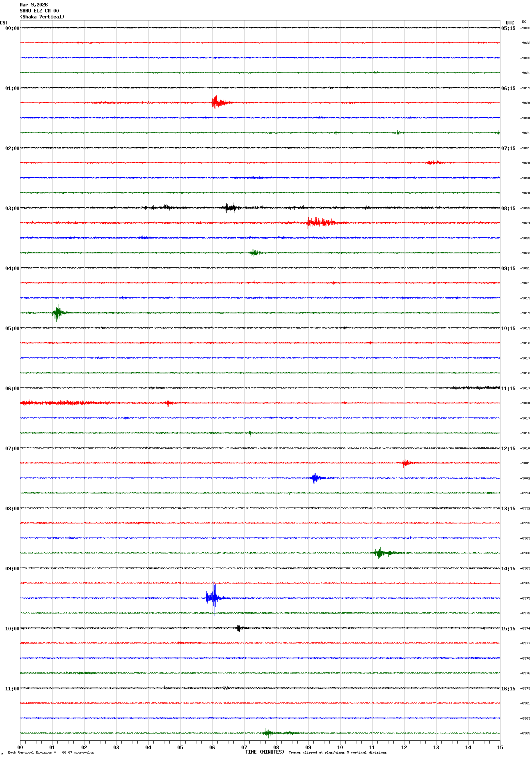This screenshot has height=758, width=532.
Task: Click the large blue seismic burst near minute 06
Action: click(214, 598)
